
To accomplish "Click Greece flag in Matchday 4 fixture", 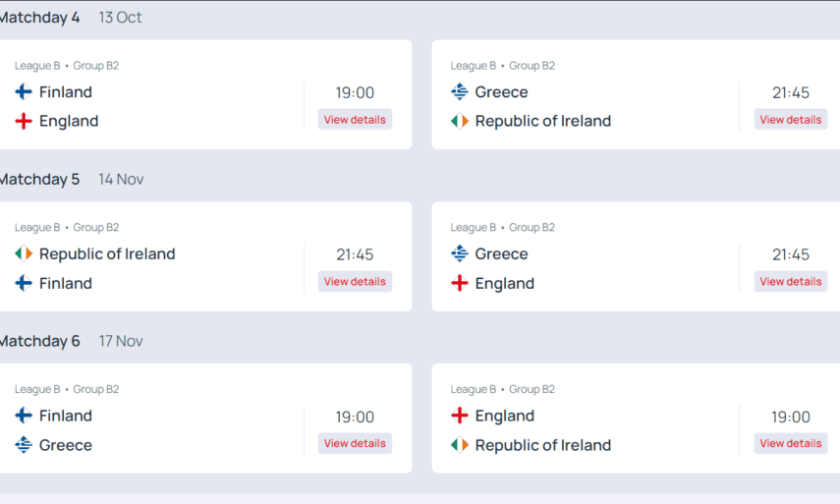I will coord(459,92).
